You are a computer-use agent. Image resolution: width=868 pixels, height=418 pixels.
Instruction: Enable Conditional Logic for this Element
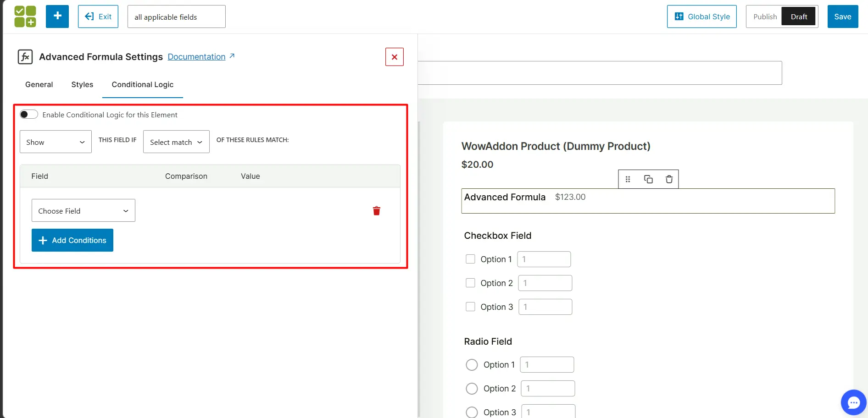pos(29,115)
